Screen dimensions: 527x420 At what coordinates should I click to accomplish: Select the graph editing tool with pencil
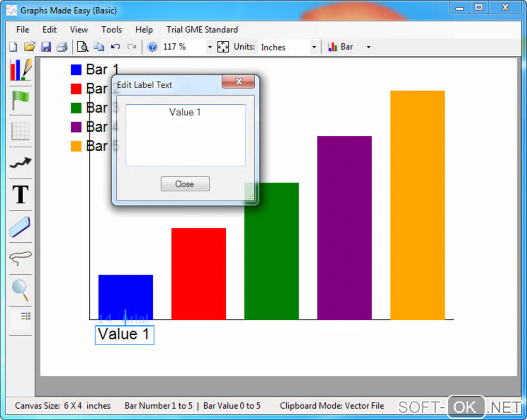pos(21,70)
